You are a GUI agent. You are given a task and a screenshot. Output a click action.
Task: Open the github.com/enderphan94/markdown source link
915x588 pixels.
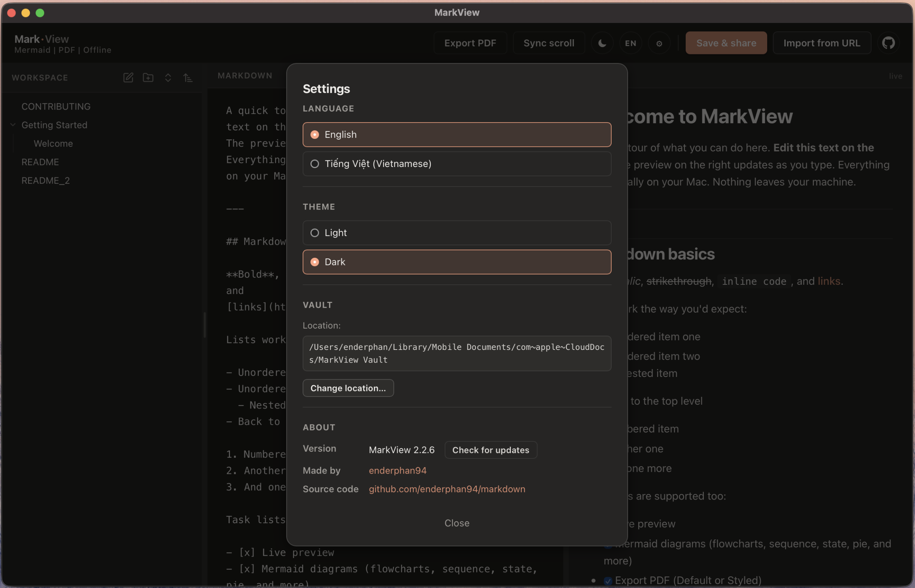pos(447,489)
